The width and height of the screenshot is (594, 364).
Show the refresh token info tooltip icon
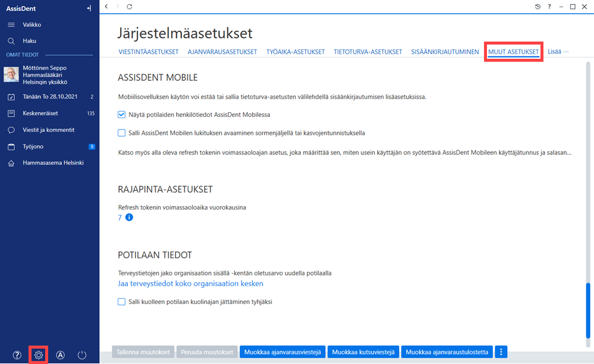(129, 217)
